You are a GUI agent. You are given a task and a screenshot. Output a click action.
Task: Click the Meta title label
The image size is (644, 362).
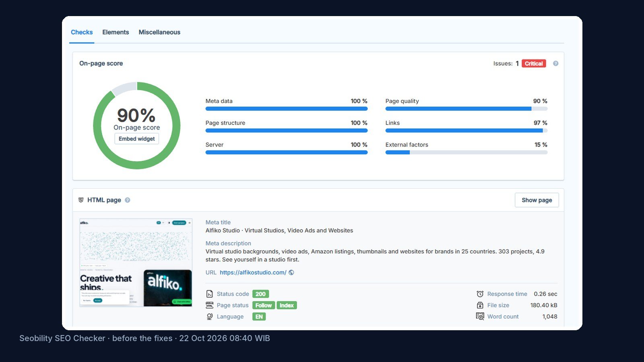pyautogui.click(x=218, y=222)
